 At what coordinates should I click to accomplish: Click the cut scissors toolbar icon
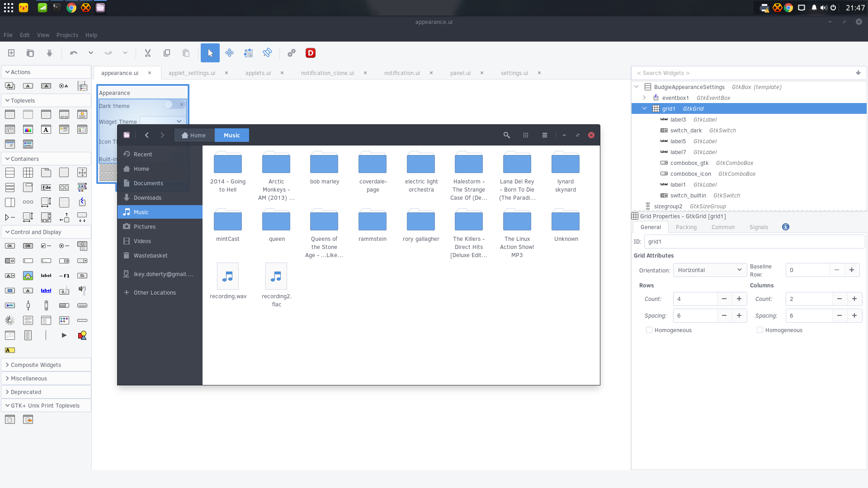coord(148,53)
